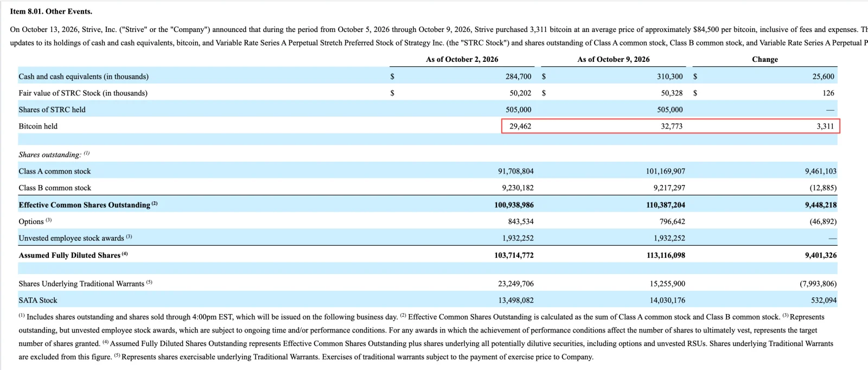Click the bitcoin held value 32,773
Viewport: 868px width, 370px height.
point(672,126)
